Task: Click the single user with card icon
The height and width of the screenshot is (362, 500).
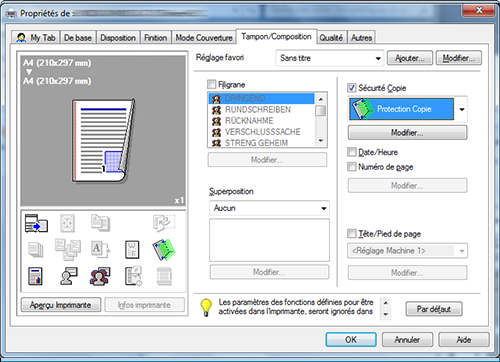Action: pyautogui.click(x=69, y=276)
